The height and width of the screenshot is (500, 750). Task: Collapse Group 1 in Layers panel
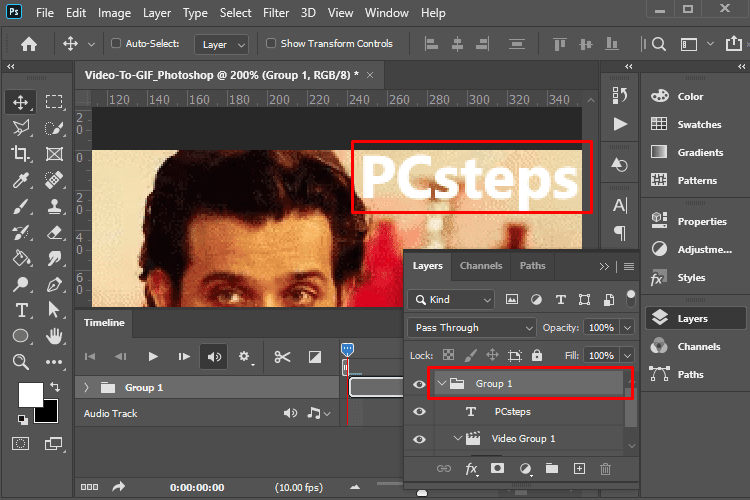tap(442, 383)
